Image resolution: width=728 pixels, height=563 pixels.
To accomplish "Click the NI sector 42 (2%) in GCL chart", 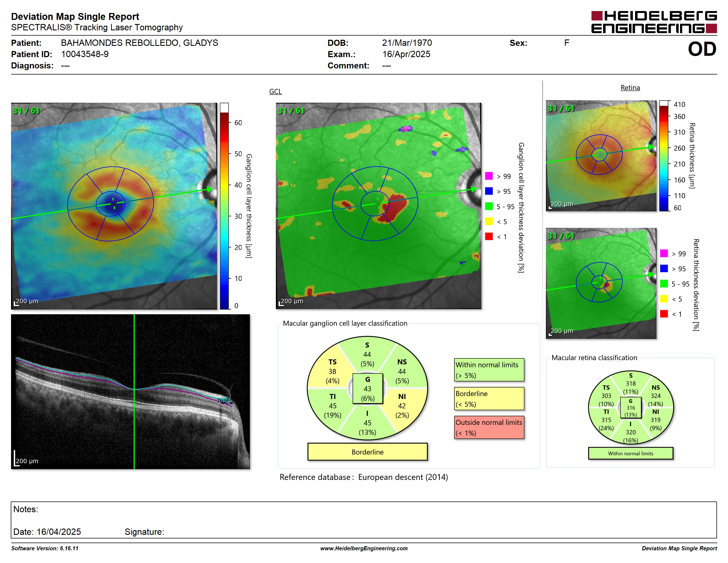I will click(x=402, y=406).
